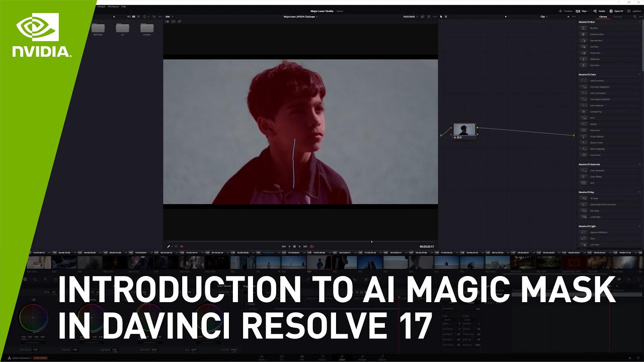
Task: Select node 01 in the node graph
Action: coord(464,130)
